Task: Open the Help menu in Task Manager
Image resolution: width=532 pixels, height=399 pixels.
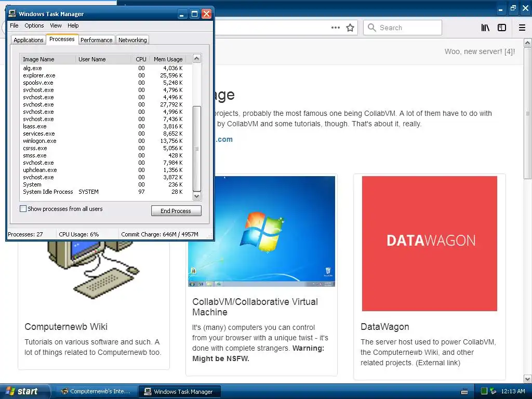Action: click(73, 25)
